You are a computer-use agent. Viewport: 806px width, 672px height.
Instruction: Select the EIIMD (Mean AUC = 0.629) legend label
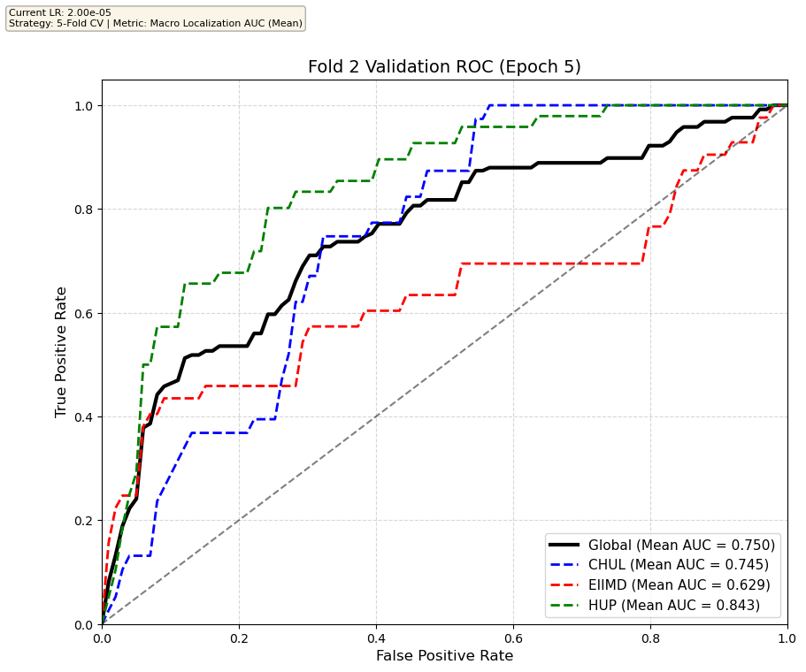pyautogui.click(x=679, y=584)
